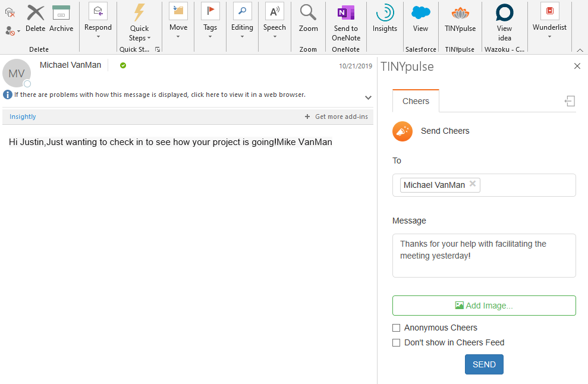Click Add Image in the Cheers panel
This screenshot has height=384, width=588.
[484, 306]
